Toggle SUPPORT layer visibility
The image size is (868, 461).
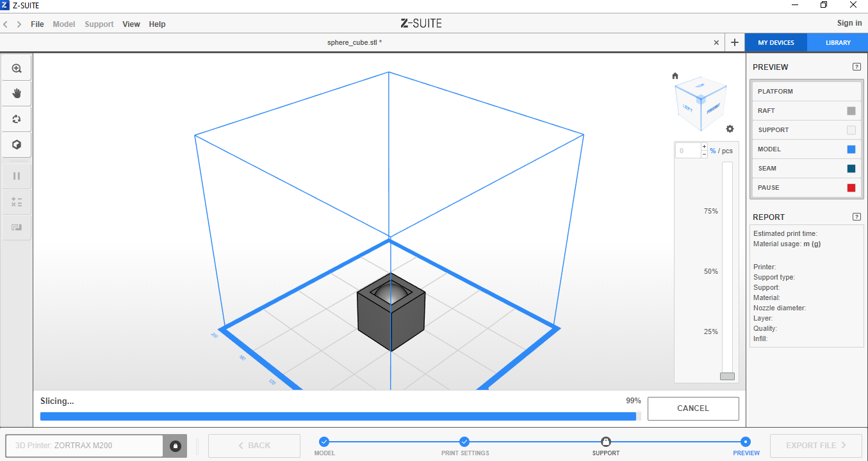(807, 130)
